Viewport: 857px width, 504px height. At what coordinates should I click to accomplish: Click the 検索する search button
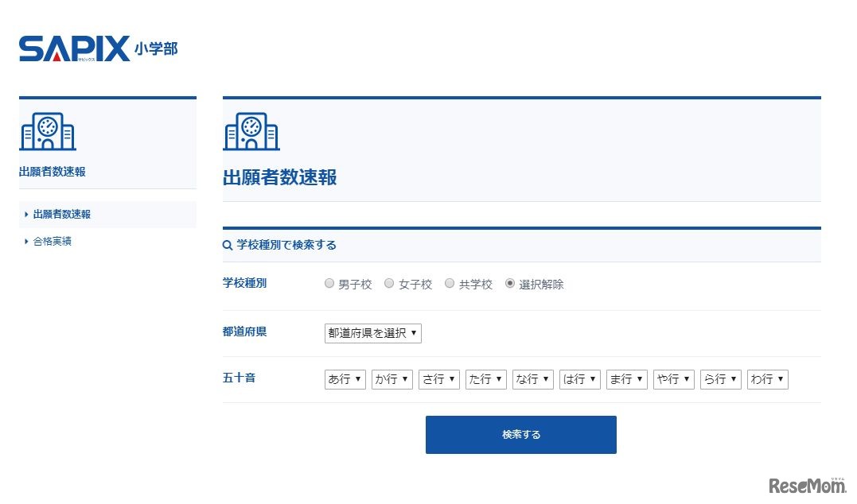click(521, 434)
